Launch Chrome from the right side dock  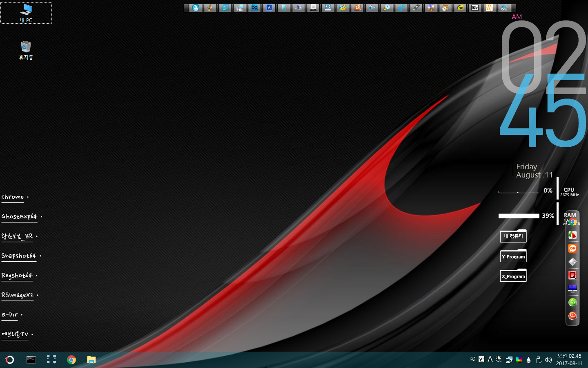573,222
